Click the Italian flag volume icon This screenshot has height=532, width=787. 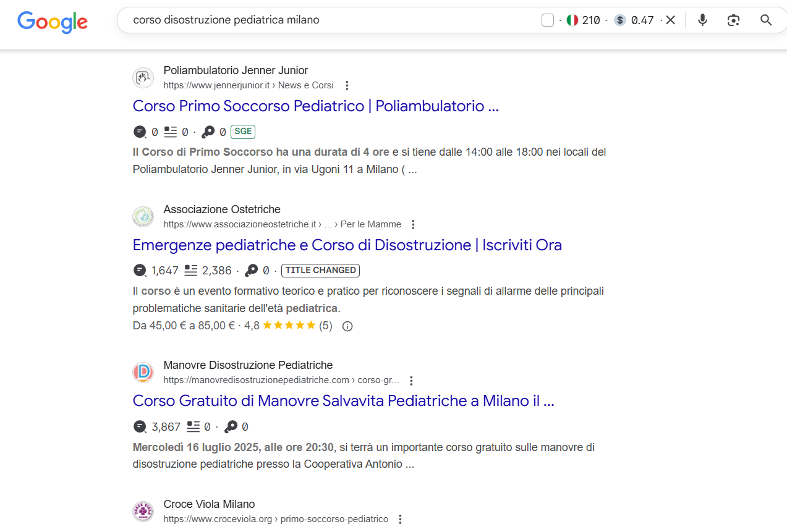[572, 20]
